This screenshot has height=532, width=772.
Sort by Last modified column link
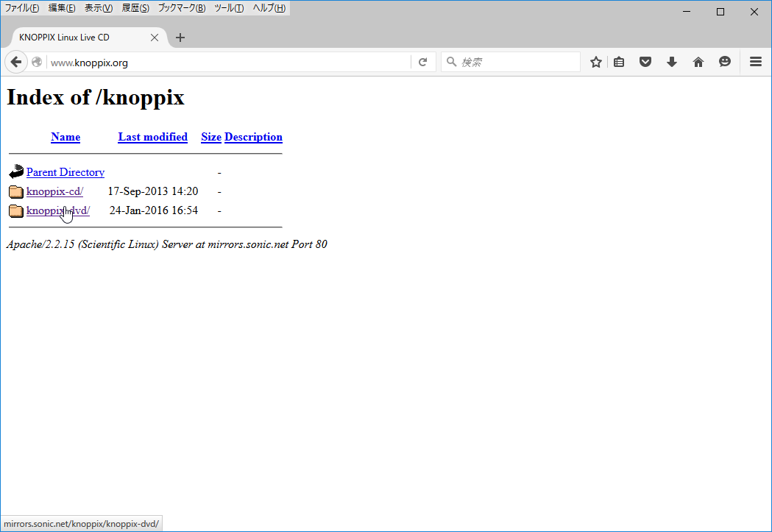click(152, 137)
